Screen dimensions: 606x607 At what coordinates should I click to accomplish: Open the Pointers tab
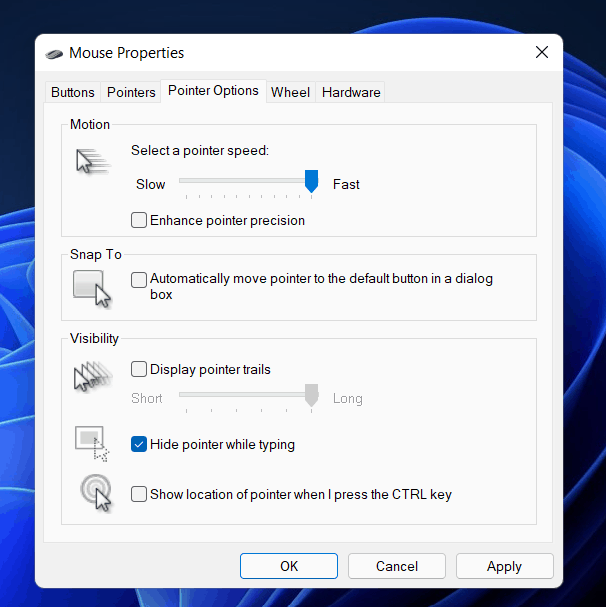131,92
